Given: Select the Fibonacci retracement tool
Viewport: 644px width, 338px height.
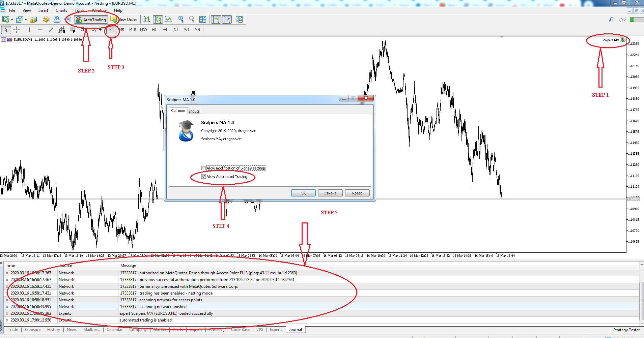Looking at the screenshot, I should click(x=73, y=30).
